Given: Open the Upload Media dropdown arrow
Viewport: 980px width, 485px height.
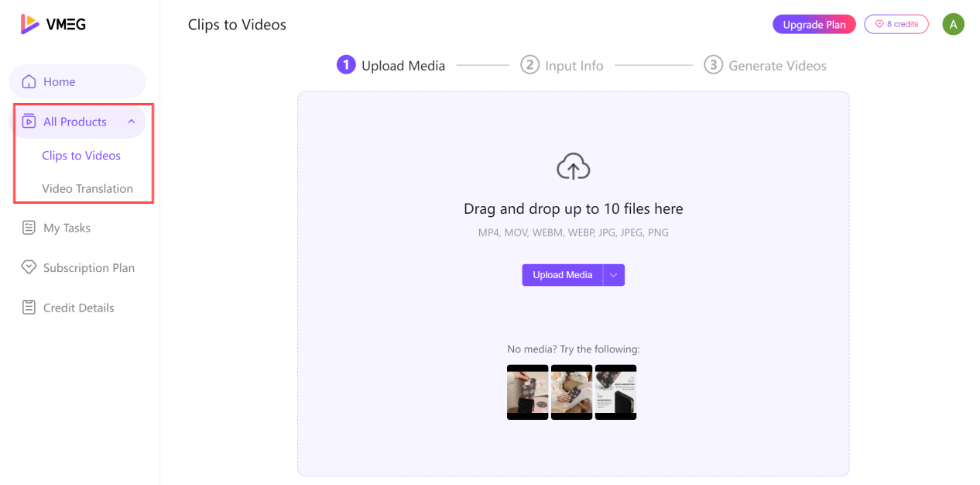Looking at the screenshot, I should (614, 275).
